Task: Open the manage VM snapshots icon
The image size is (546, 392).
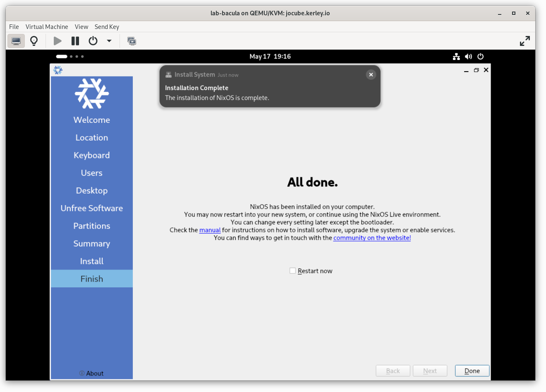Action: point(132,41)
